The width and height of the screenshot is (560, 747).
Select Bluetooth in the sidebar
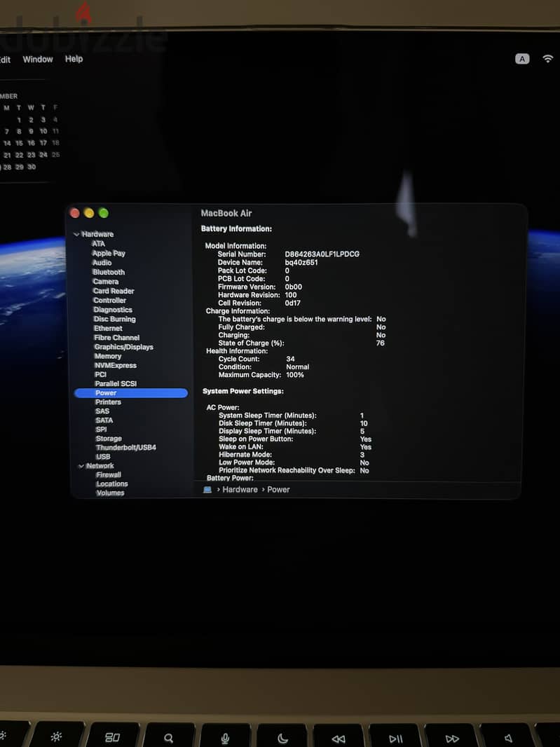[x=109, y=272]
